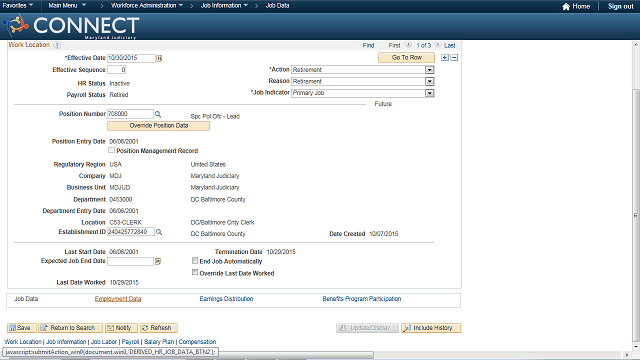Switch to Salary Plan tab link
This screenshot has width=640, height=360.
click(x=159, y=342)
